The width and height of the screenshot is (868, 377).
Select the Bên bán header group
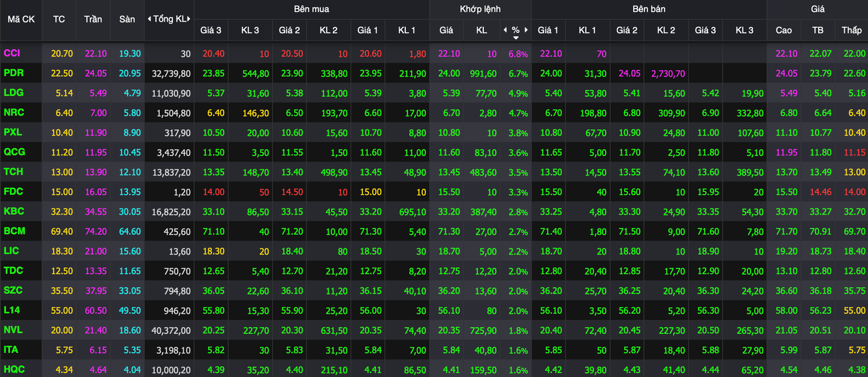648,9
